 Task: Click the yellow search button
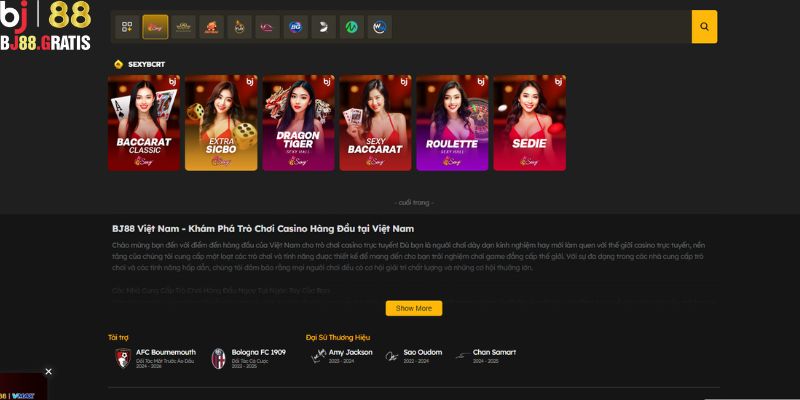(704, 27)
